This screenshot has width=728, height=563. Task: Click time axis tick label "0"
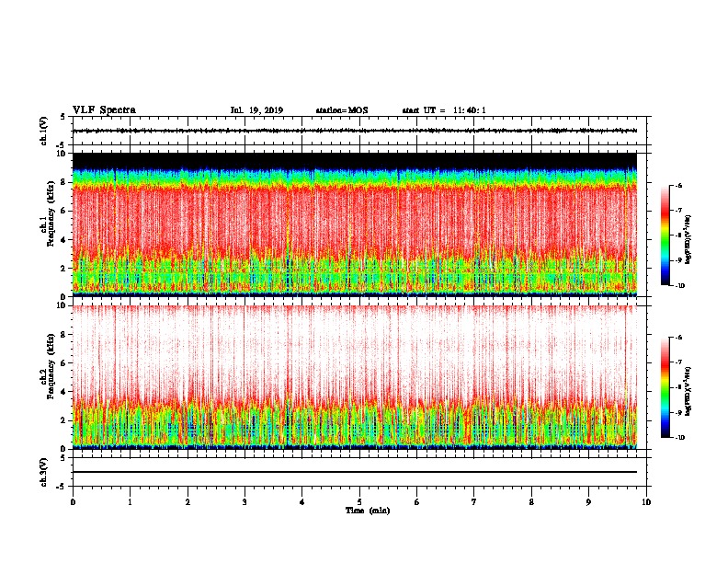[x=73, y=502]
